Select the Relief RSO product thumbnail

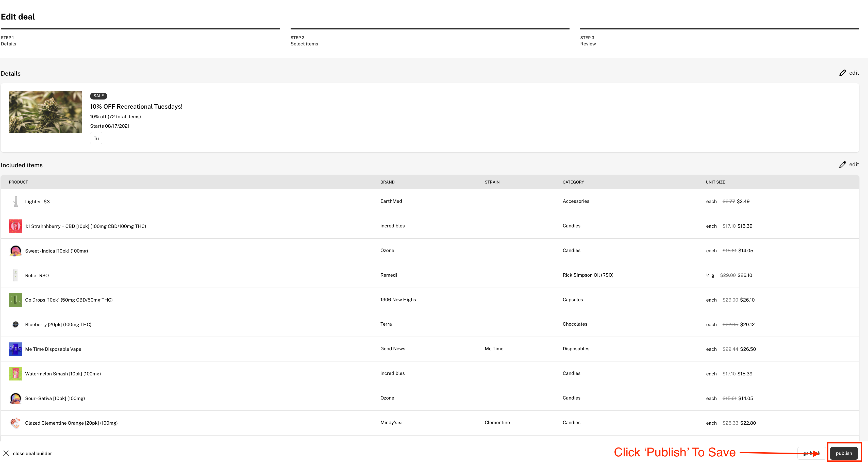(15, 275)
